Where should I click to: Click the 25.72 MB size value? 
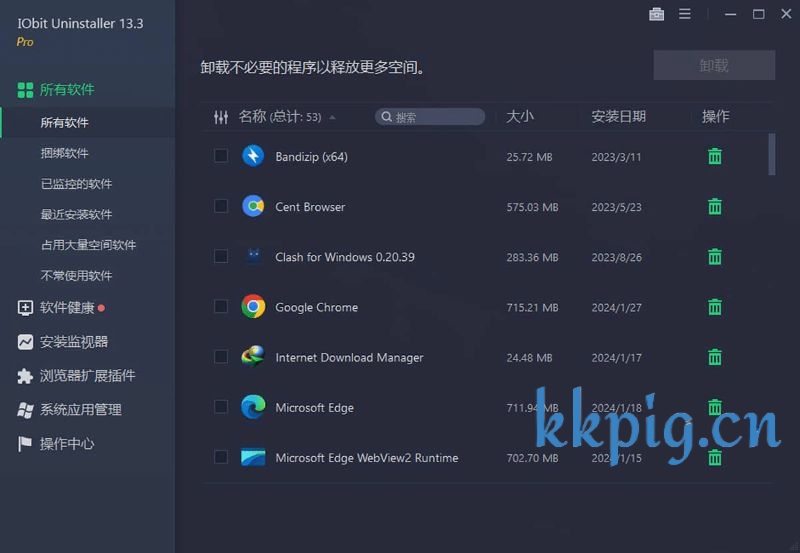(x=529, y=157)
